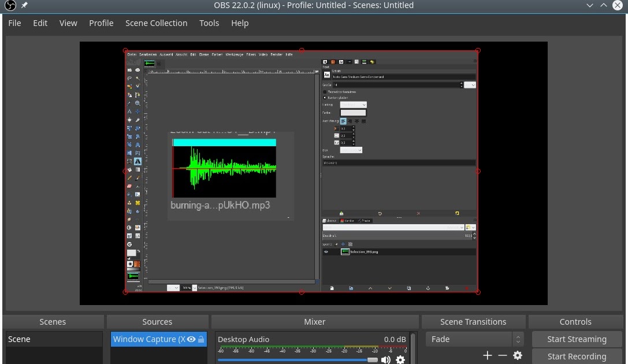Select the Window Capture source item
The image size is (628, 364).
[148, 339]
